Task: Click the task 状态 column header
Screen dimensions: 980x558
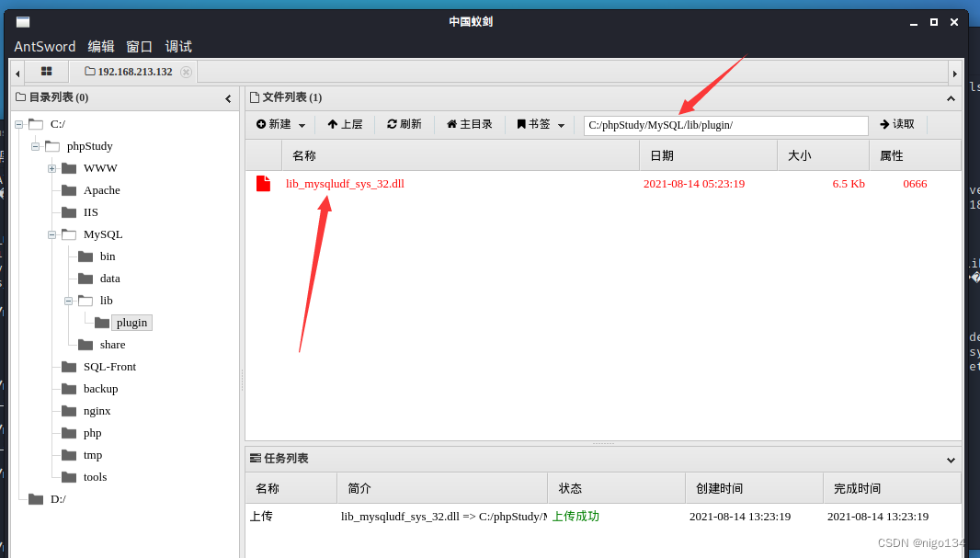Action: 616,488
